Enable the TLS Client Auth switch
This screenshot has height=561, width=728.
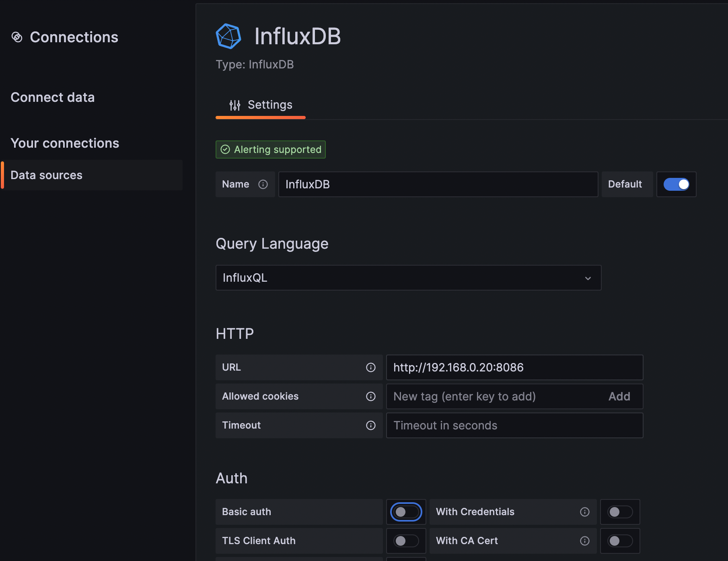click(406, 541)
